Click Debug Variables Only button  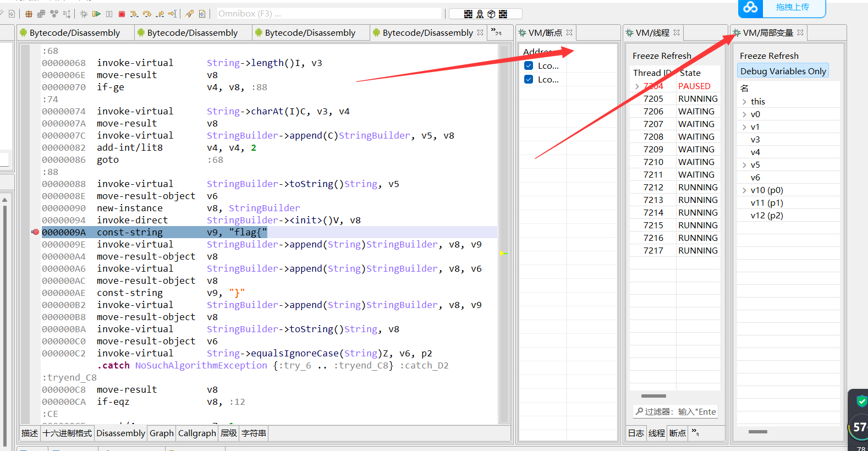783,71
